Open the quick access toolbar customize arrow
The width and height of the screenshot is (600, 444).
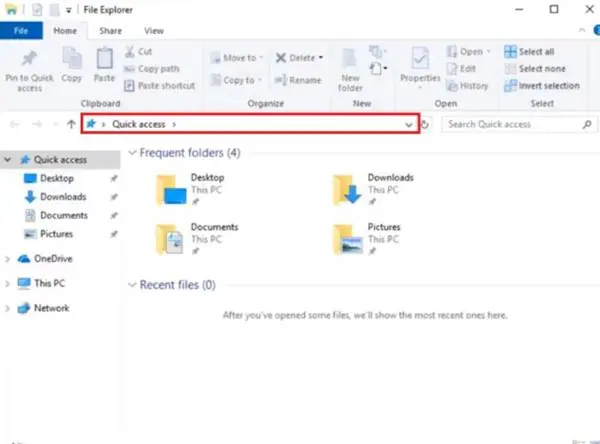[x=68, y=10]
